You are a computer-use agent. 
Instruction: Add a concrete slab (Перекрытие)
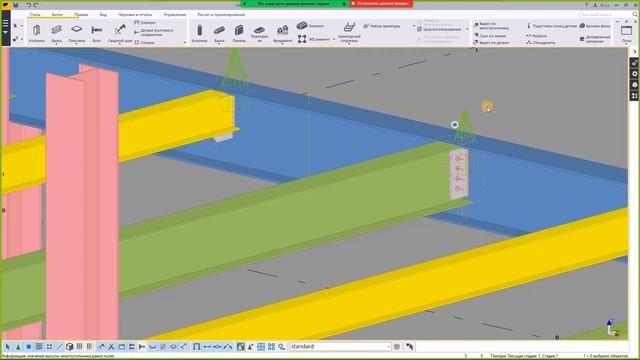pyautogui.click(x=259, y=34)
